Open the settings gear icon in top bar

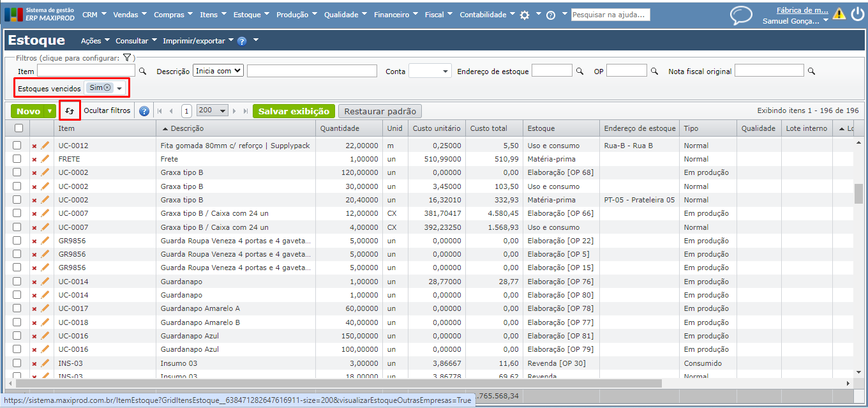(525, 15)
